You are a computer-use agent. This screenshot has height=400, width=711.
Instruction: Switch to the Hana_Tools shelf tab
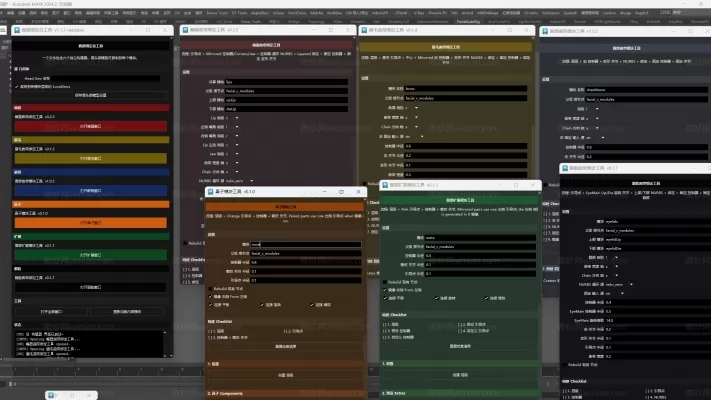(x=250, y=21)
